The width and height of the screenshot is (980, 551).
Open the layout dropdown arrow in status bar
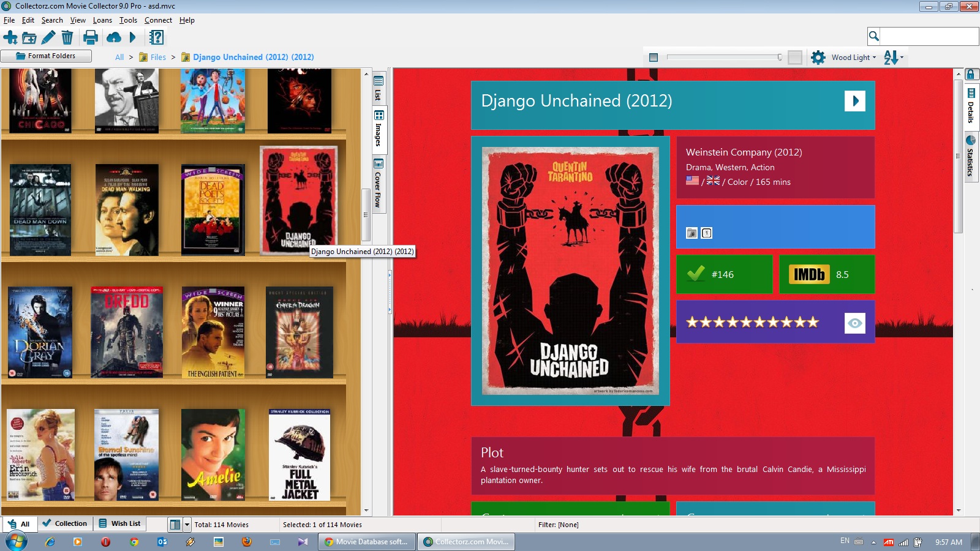click(187, 525)
